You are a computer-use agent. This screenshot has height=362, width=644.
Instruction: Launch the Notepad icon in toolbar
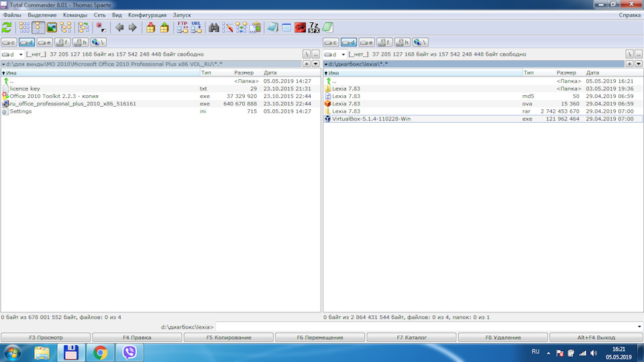pos(273,27)
